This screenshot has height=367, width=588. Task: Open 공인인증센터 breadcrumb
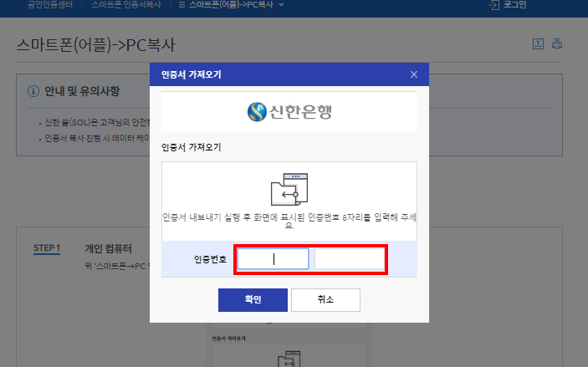tap(50, 5)
